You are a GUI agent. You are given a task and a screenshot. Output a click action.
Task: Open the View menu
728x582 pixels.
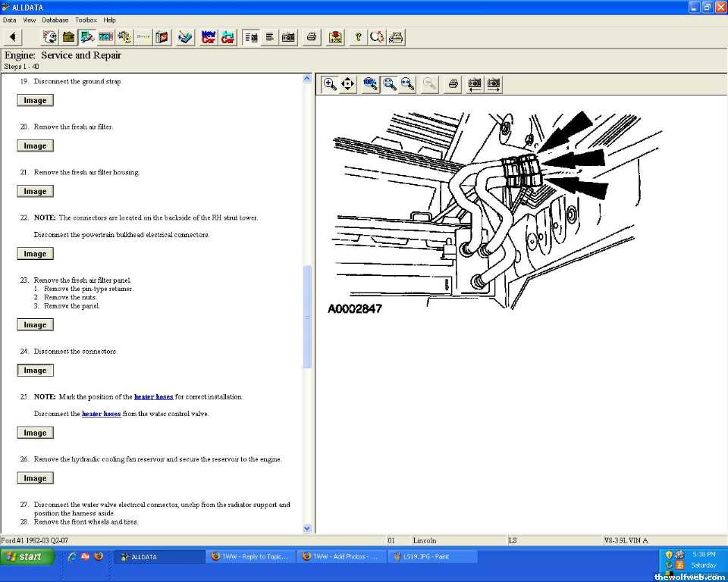click(30, 20)
